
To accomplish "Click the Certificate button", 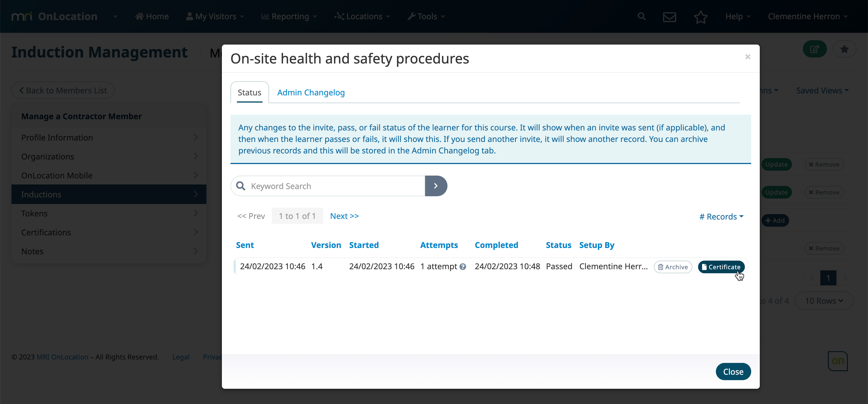I will (x=721, y=267).
